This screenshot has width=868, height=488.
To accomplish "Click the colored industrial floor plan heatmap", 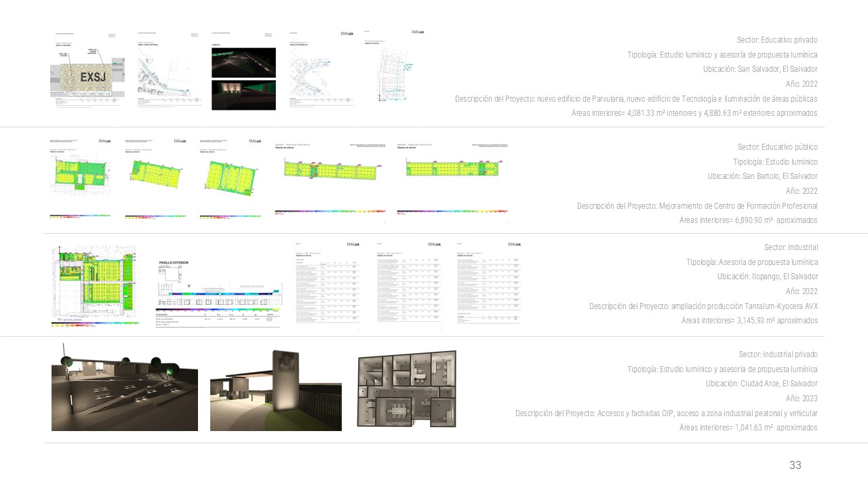I will pos(94,285).
